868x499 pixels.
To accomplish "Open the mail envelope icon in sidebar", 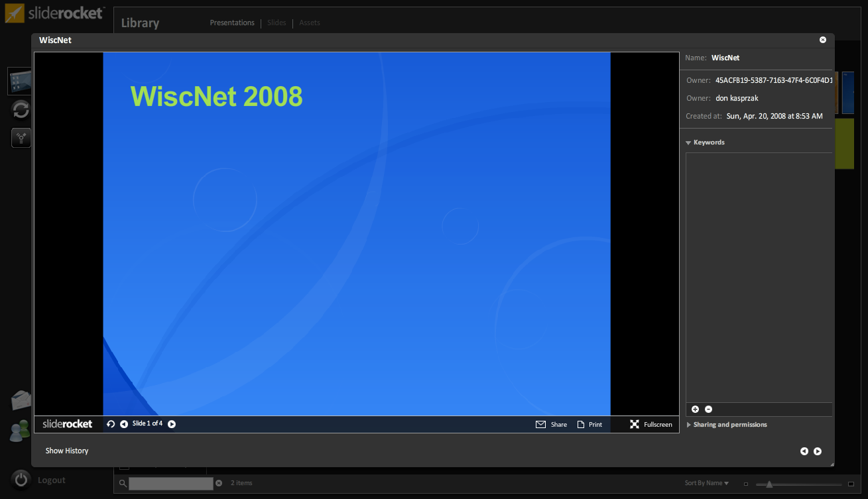I will (21, 400).
